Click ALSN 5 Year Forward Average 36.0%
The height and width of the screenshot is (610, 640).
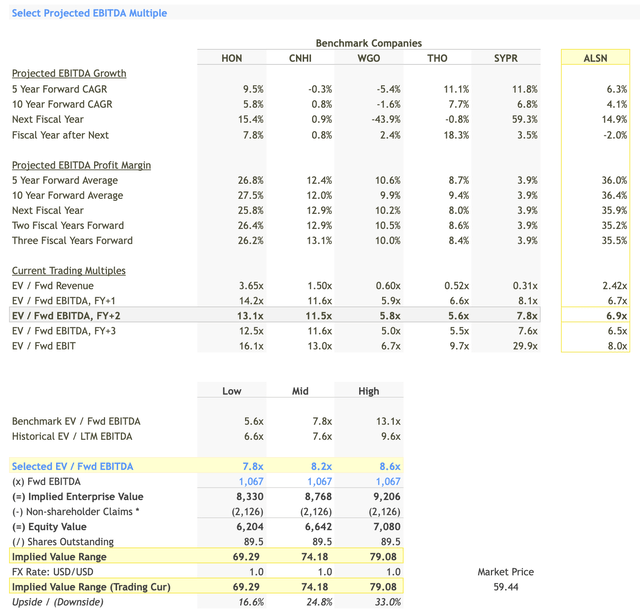614,180
